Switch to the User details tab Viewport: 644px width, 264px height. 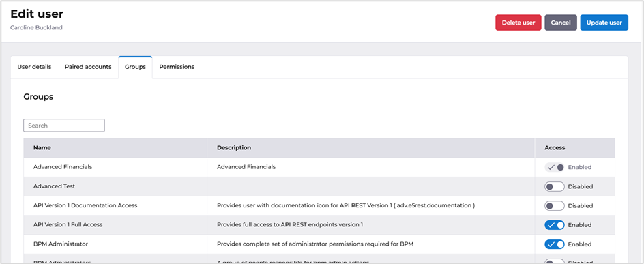pos(35,67)
